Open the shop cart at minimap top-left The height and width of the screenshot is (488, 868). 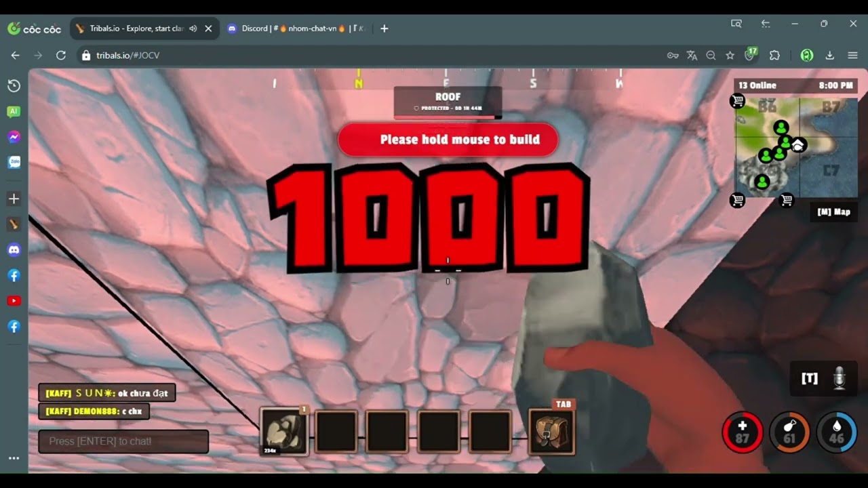[738, 102]
